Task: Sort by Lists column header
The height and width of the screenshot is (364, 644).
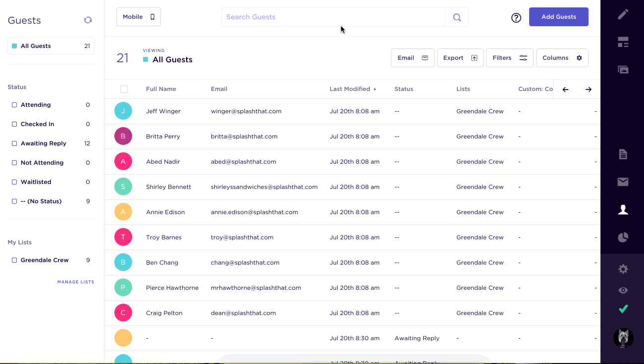Action: pos(463,89)
